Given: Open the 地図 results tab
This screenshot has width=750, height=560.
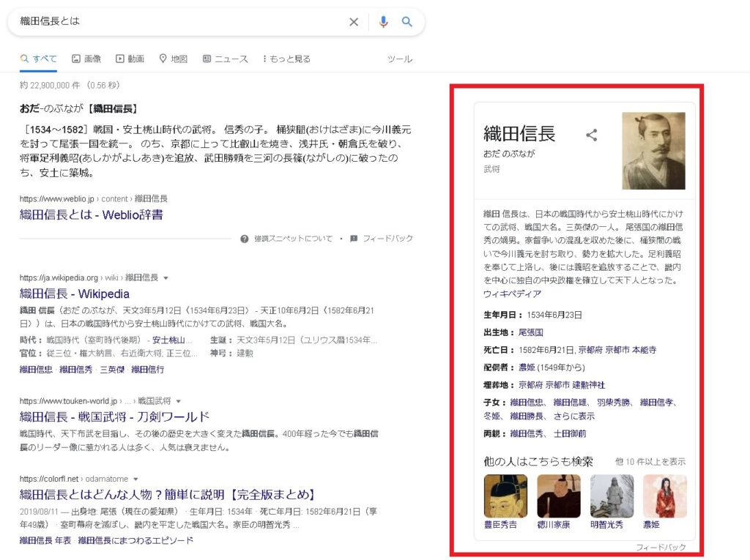Looking at the screenshot, I should pos(173,59).
